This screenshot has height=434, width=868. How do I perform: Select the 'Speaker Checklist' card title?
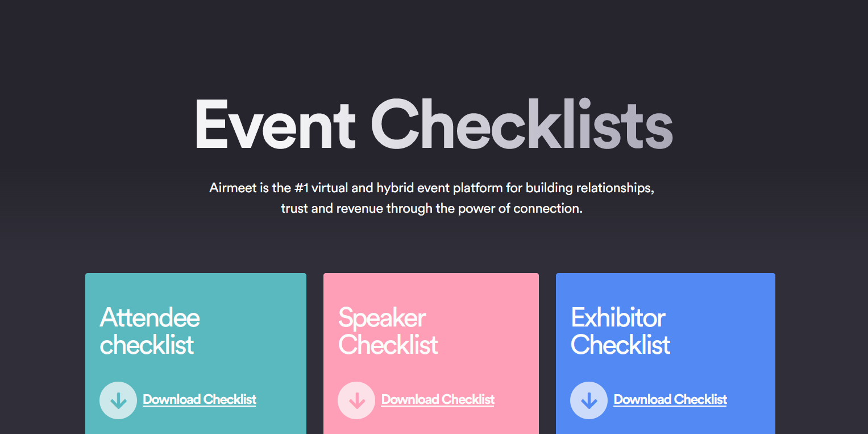(388, 331)
